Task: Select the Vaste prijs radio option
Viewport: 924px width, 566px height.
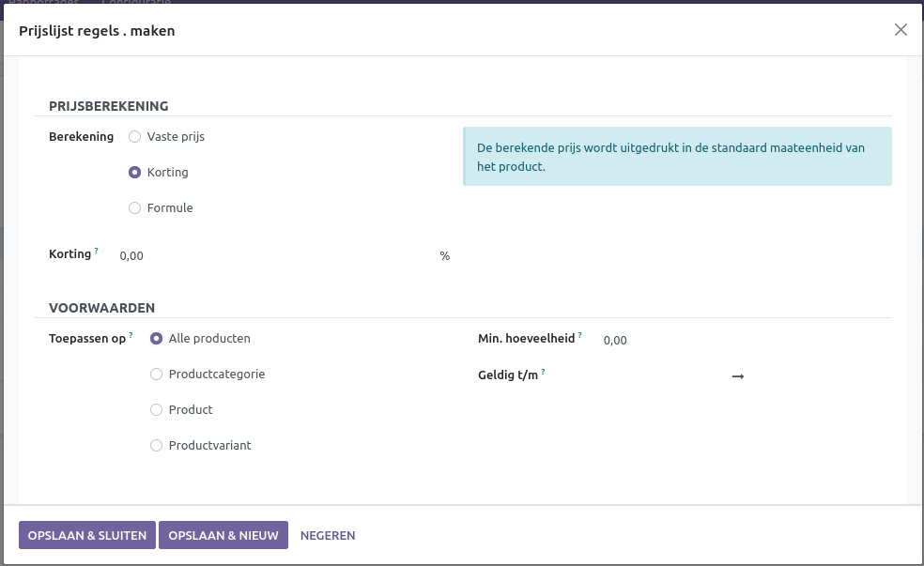Action: 135,137
